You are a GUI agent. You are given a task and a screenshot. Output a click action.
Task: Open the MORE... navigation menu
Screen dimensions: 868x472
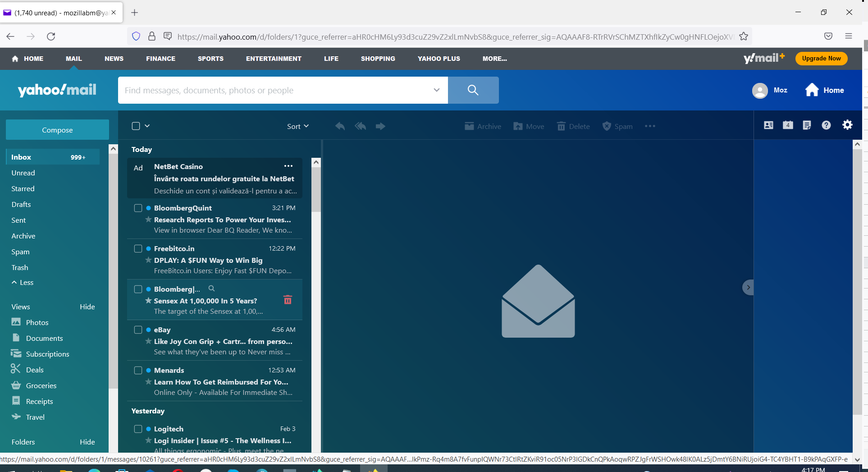[x=494, y=59]
